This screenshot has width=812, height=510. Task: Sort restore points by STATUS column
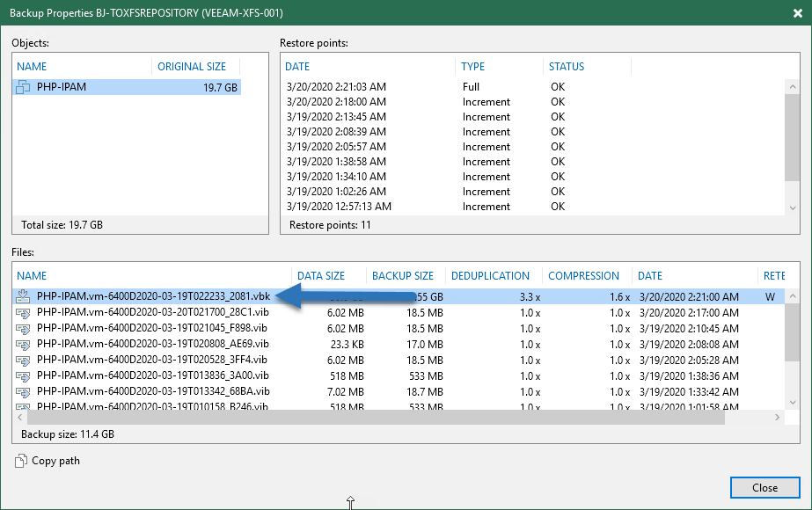(x=567, y=66)
